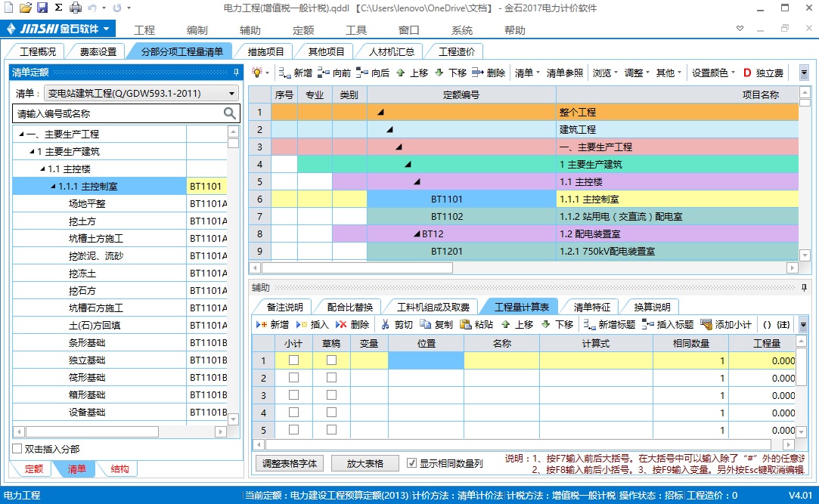Click 复制 copy button
819x504 pixels.
pyautogui.click(x=436, y=324)
